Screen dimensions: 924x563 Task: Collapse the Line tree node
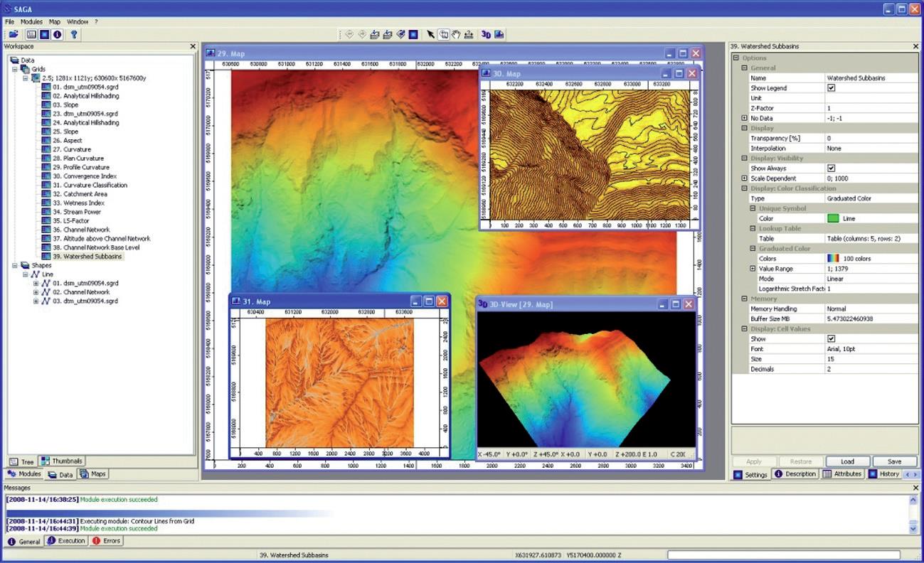click(26, 274)
